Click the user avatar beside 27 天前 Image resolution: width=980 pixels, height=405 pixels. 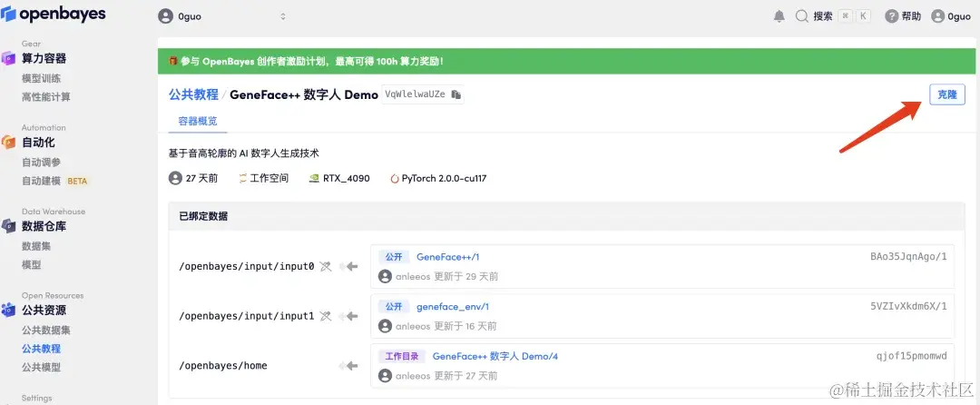(175, 178)
